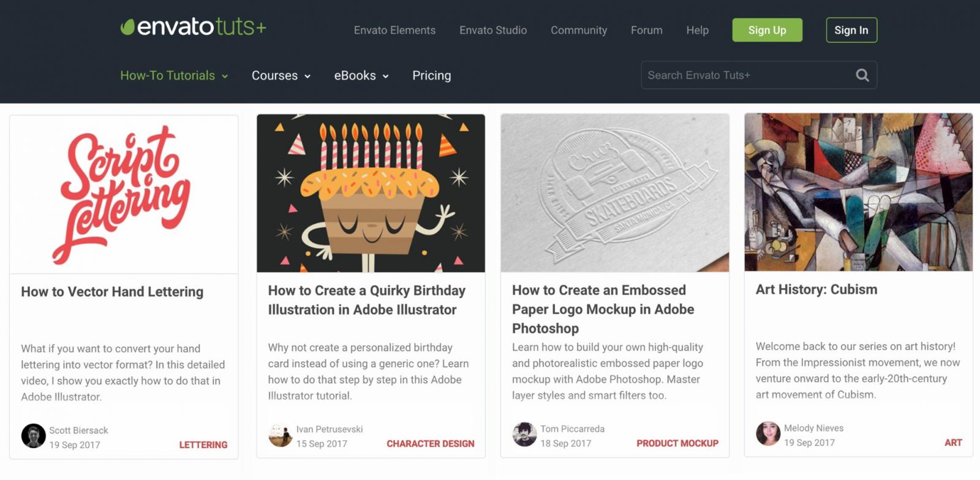Expand the eBooks dropdown menu
980x480 pixels.
361,75
